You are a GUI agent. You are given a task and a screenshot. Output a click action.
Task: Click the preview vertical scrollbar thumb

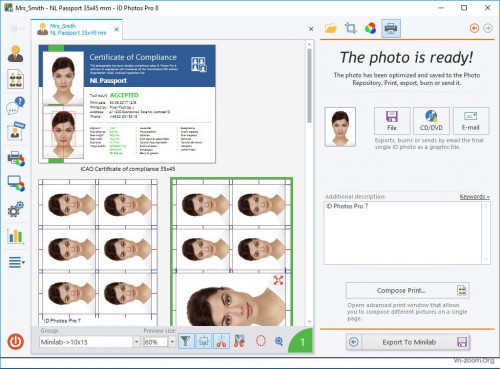click(x=309, y=86)
